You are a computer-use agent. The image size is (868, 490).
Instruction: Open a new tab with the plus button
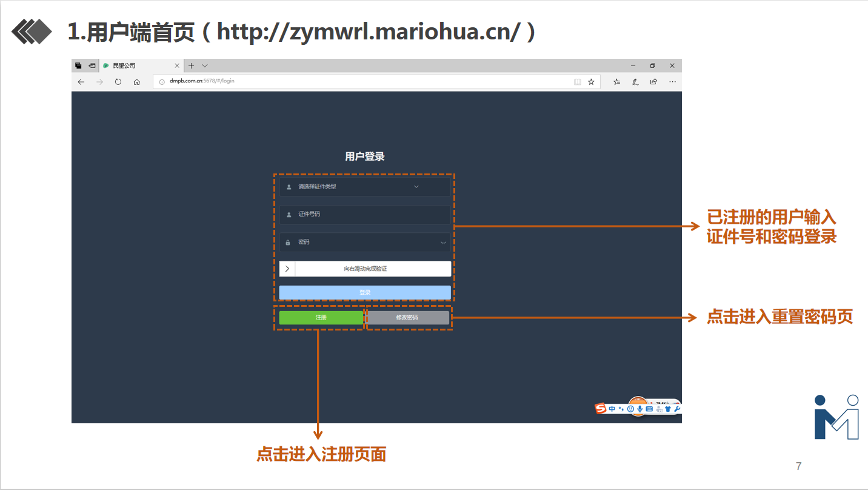tap(191, 65)
